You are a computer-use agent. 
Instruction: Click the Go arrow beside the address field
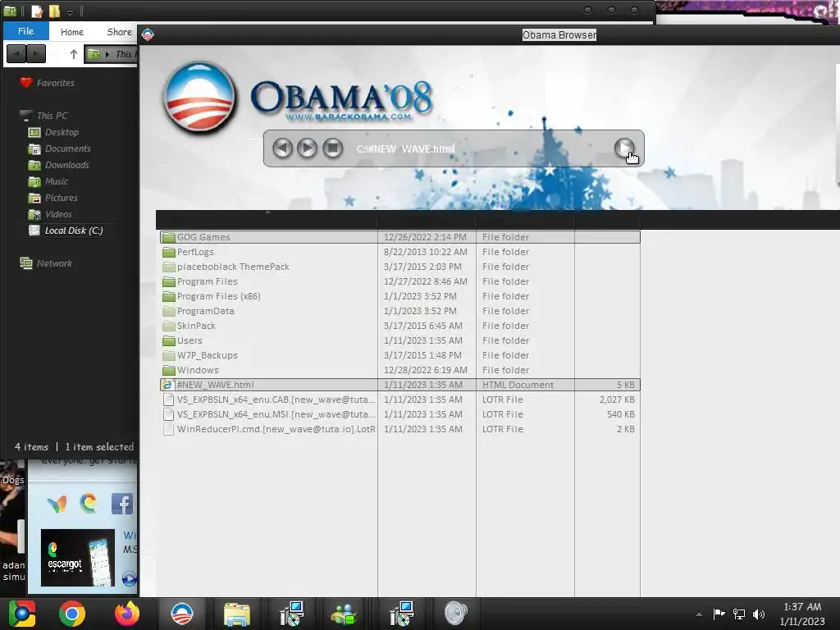tap(624, 148)
